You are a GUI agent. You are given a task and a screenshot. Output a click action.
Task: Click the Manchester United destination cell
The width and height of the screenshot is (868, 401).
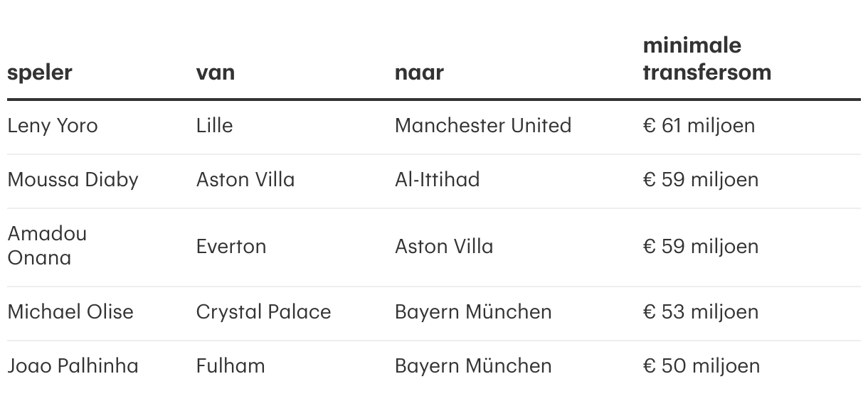(483, 126)
